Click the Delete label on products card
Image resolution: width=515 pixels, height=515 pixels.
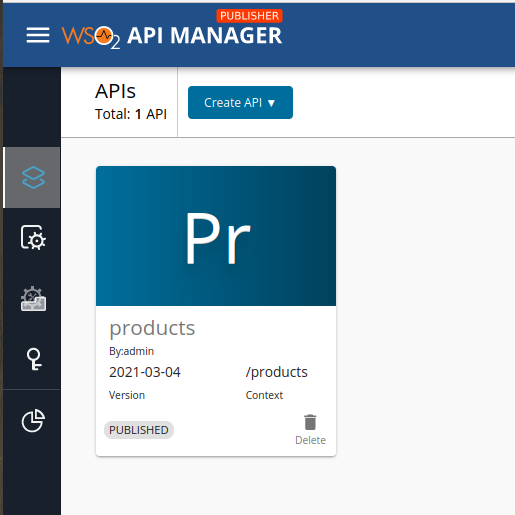tap(310, 440)
